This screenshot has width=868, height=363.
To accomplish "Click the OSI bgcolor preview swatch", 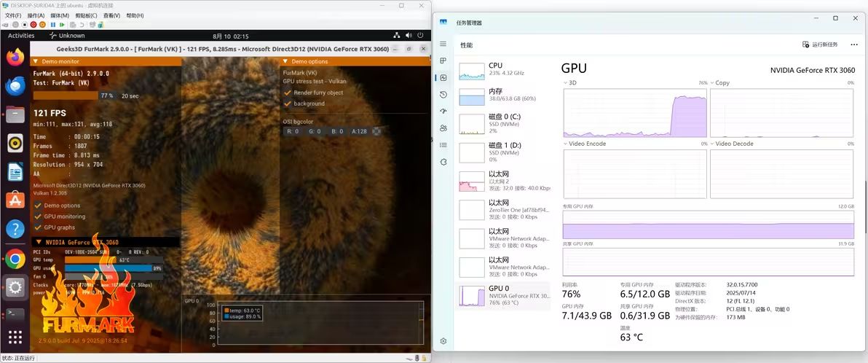I will point(377,131).
